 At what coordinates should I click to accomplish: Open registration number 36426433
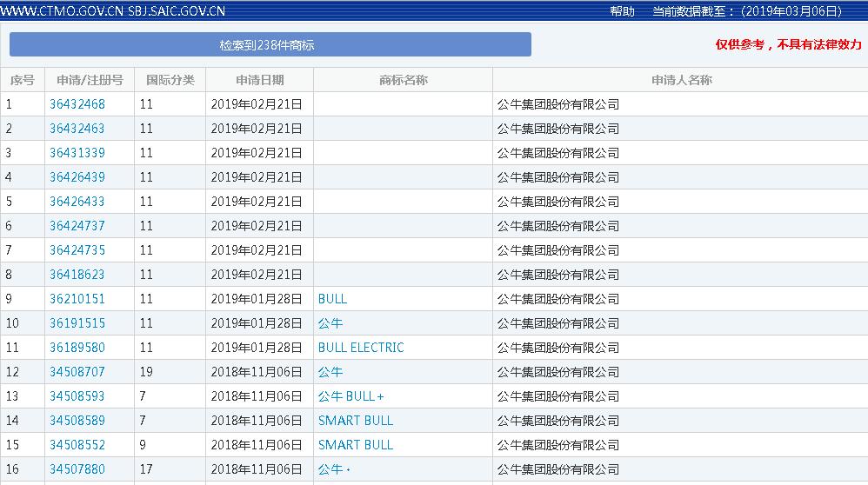[77, 202]
